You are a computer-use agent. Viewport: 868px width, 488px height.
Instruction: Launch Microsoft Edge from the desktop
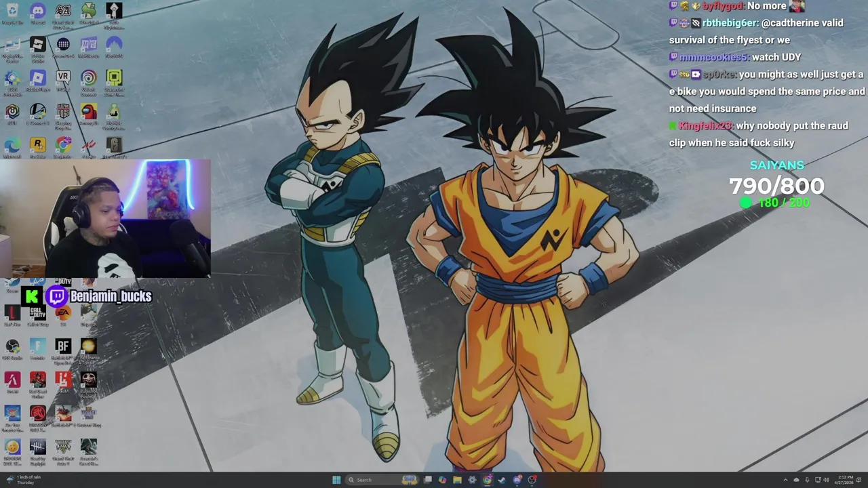click(12, 148)
